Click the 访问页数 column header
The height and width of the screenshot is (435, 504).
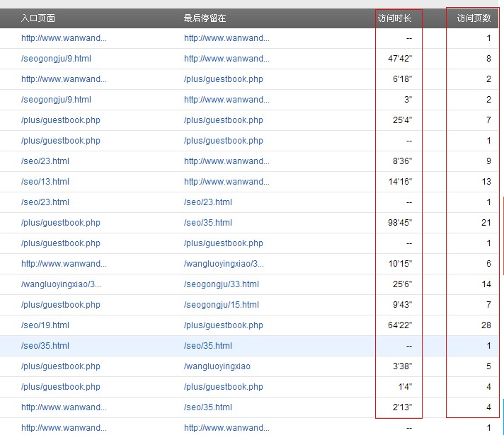tap(474, 18)
